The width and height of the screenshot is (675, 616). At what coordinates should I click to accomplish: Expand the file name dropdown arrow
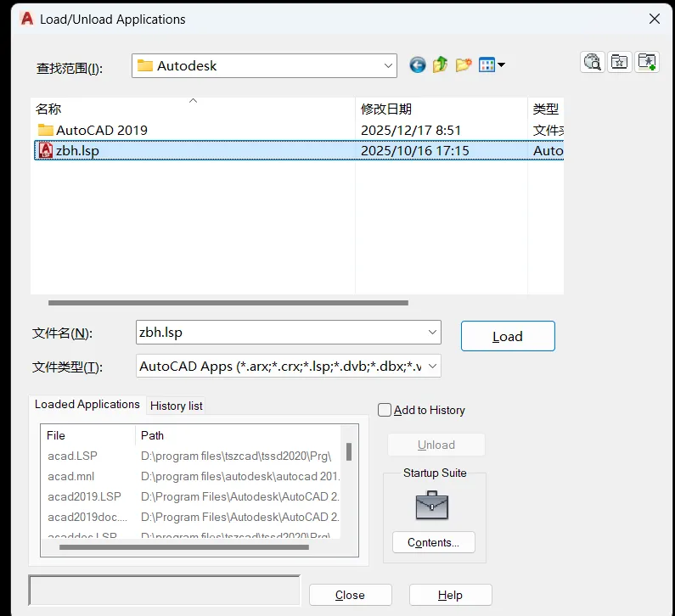click(x=432, y=332)
